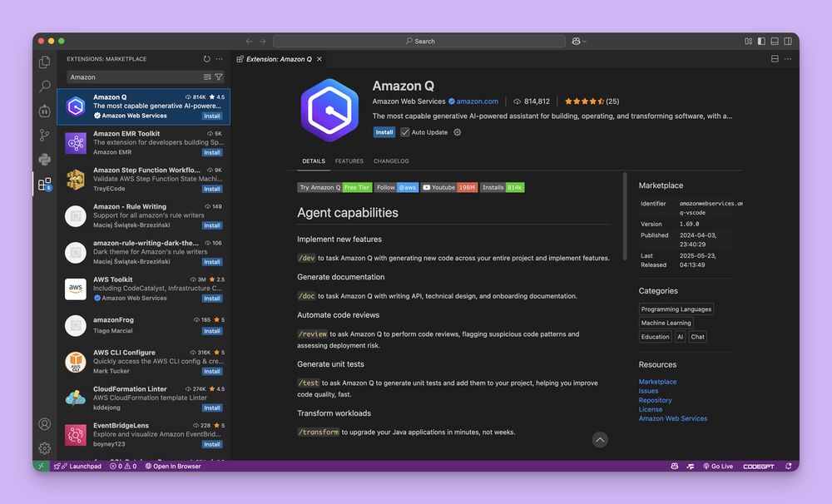This screenshot has width=832, height=504.
Task: Open the refresh extensions ellipsis menu
Action: point(218,59)
